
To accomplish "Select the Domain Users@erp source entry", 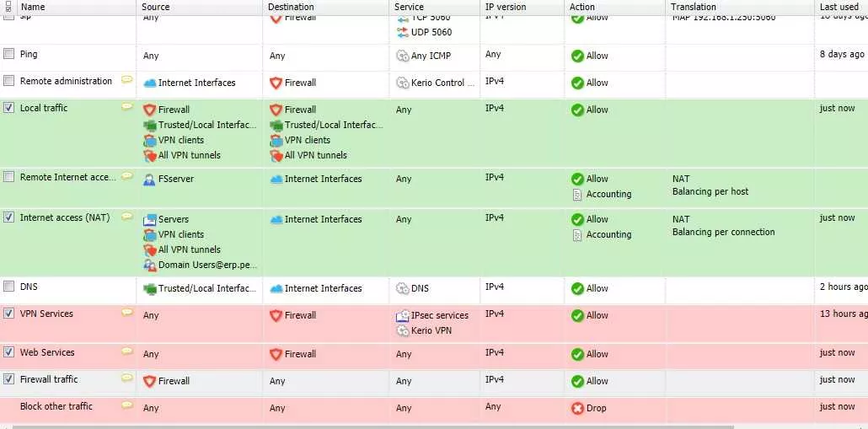I will point(207,265).
